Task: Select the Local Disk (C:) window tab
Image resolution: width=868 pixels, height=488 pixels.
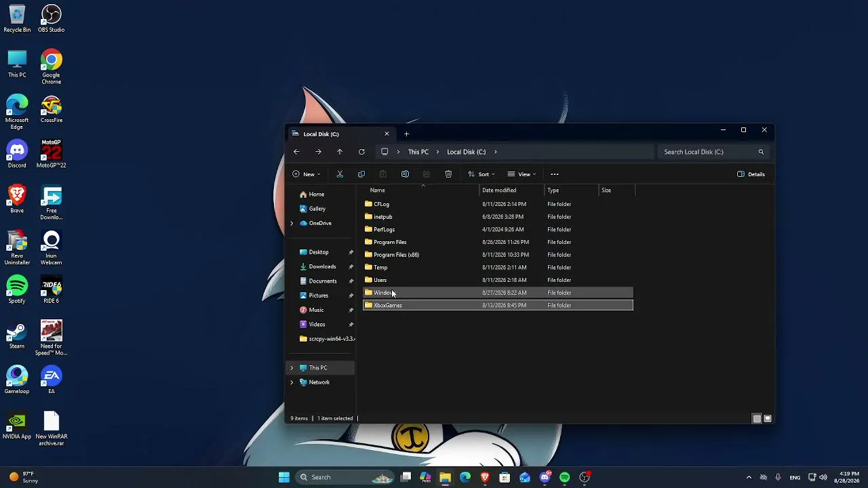Action: click(340, 134)
